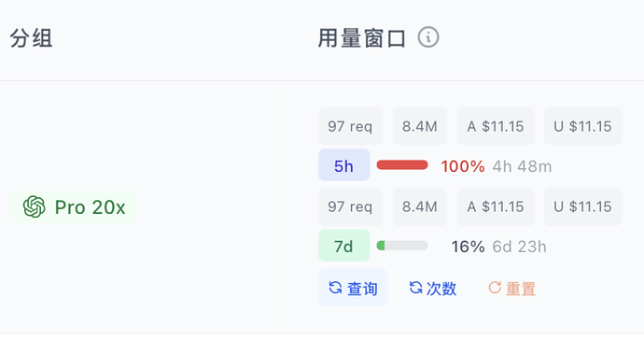Click the 查询 refresh button
The image size is (644, 340).
click(353, 288)
